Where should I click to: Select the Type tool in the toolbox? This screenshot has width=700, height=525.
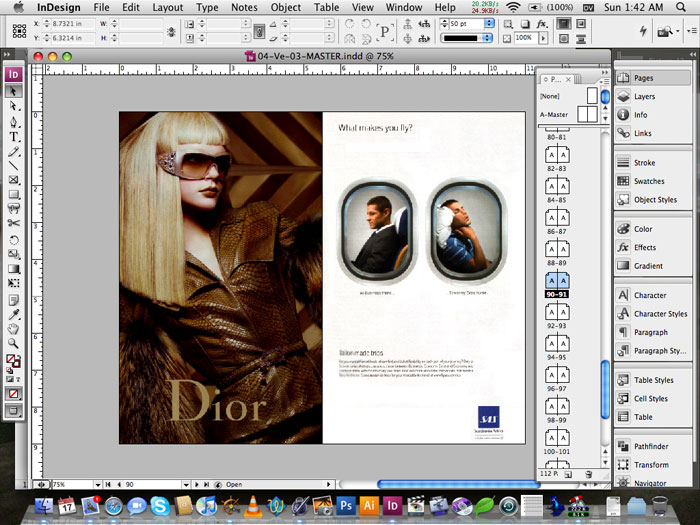click(x=14, y=137)
